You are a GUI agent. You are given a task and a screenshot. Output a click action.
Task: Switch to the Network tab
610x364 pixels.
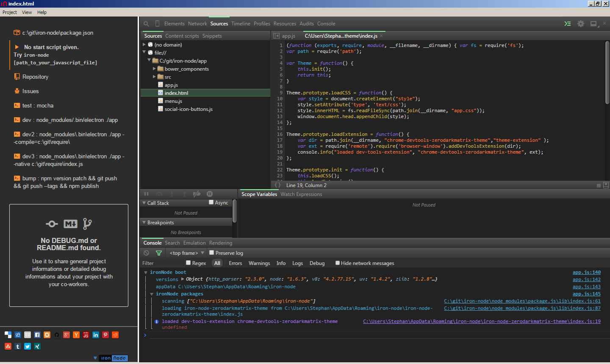click(197, 24)
